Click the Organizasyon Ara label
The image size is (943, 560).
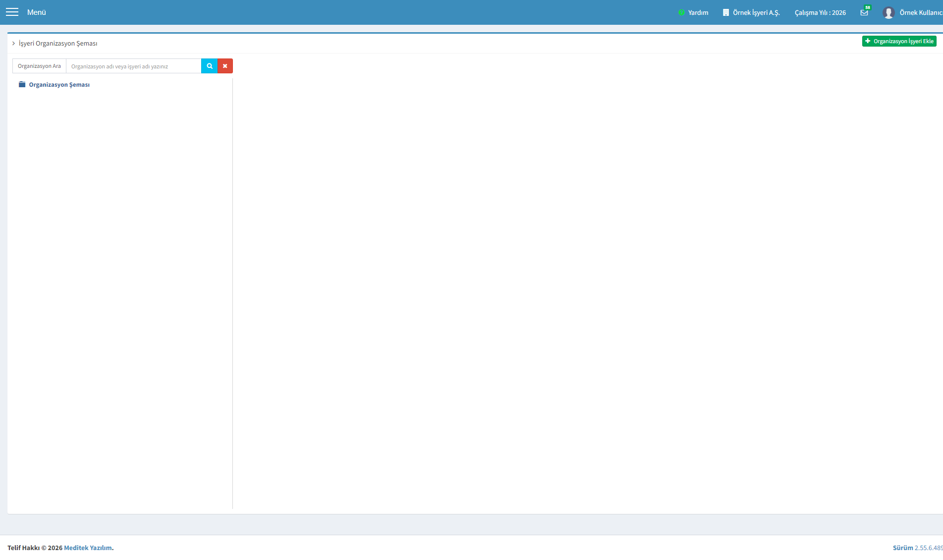(x=39, y=66)
